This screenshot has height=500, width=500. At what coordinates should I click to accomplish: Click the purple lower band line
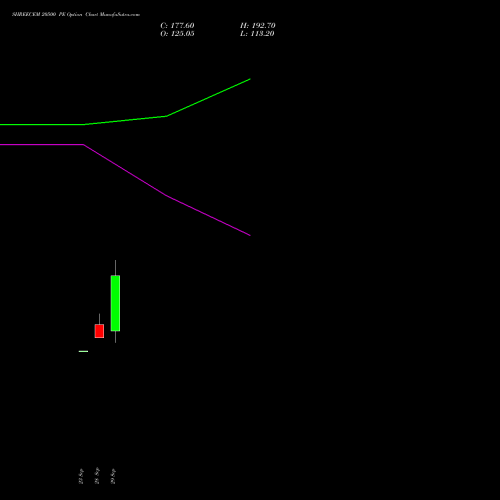pyautogui.click(x=167, y=196)
